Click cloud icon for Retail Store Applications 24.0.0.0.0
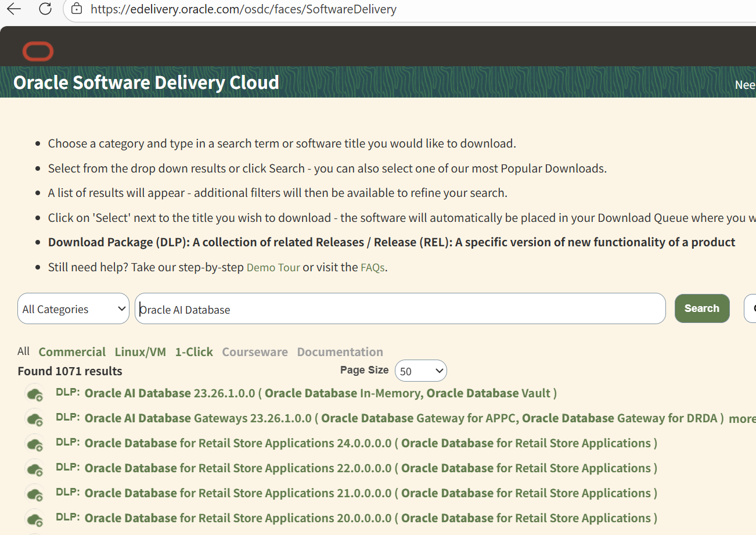 pyautogui.click(x=35, y=444)
